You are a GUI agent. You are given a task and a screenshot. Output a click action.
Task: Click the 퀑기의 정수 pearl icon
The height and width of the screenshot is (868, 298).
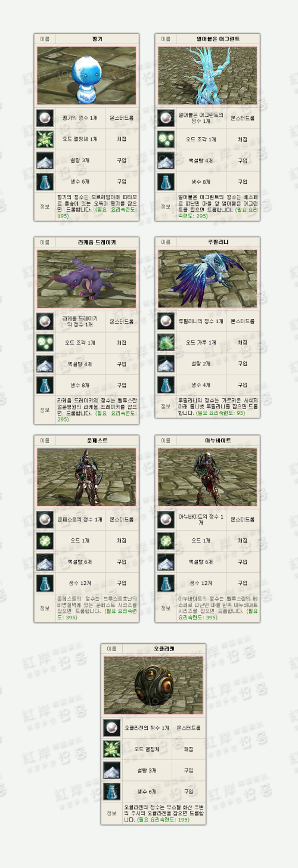coord(45,117)
